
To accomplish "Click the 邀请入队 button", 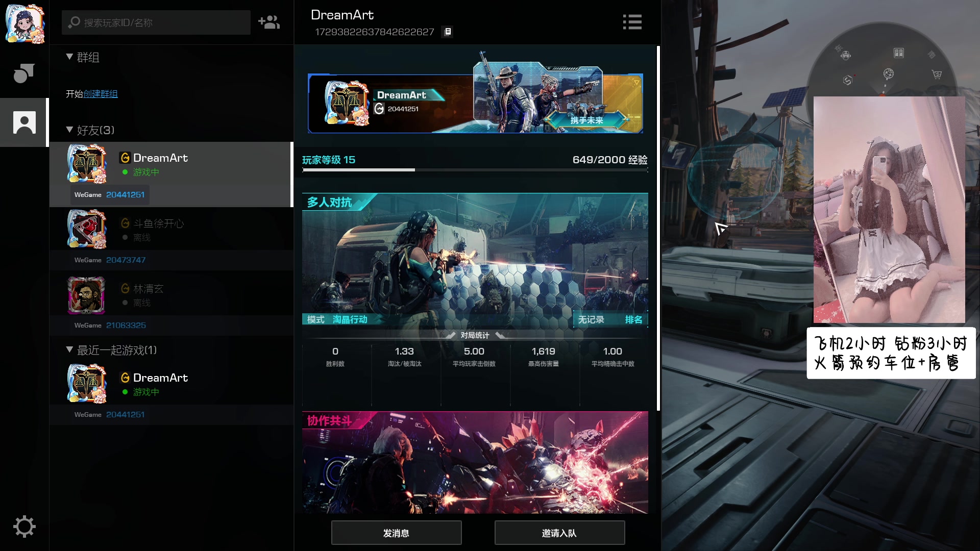I will (x=559, y=533).
